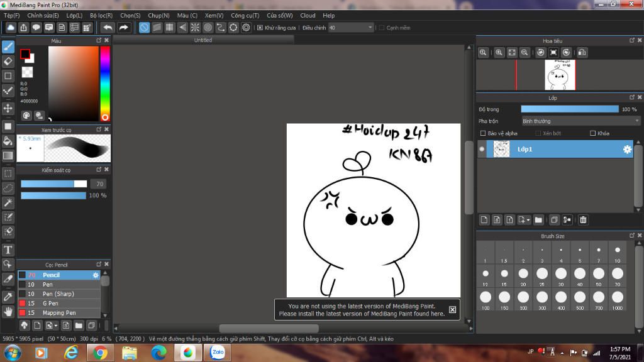The image size is (644, 362).
Task: Open the Bộ lọc(R) menu
Action: [101, 15]
